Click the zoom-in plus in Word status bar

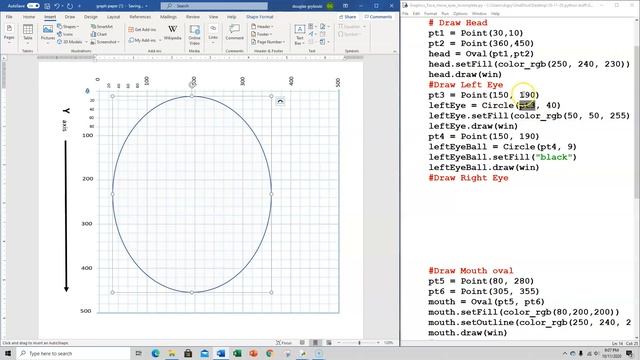point(378,343)
